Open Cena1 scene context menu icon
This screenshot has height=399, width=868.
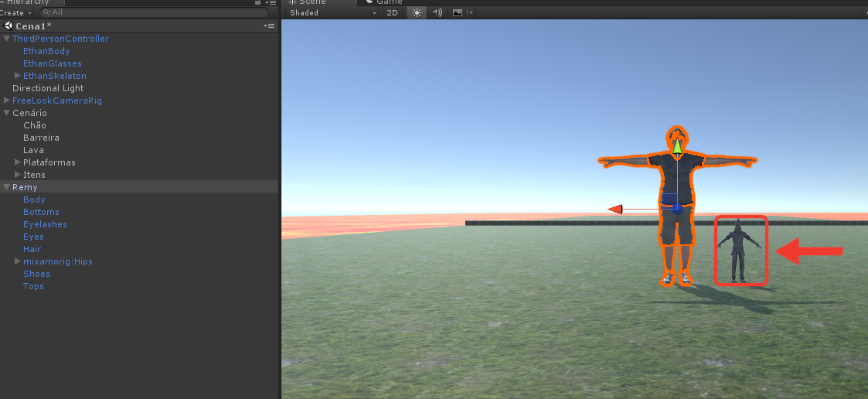coord(270,26)
